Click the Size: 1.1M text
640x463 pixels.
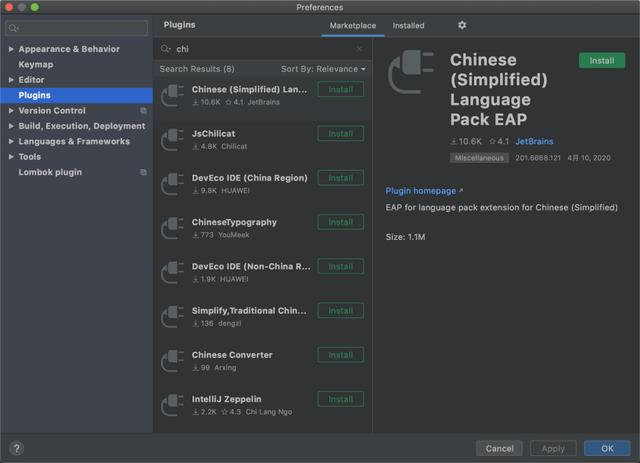(405, 237)
